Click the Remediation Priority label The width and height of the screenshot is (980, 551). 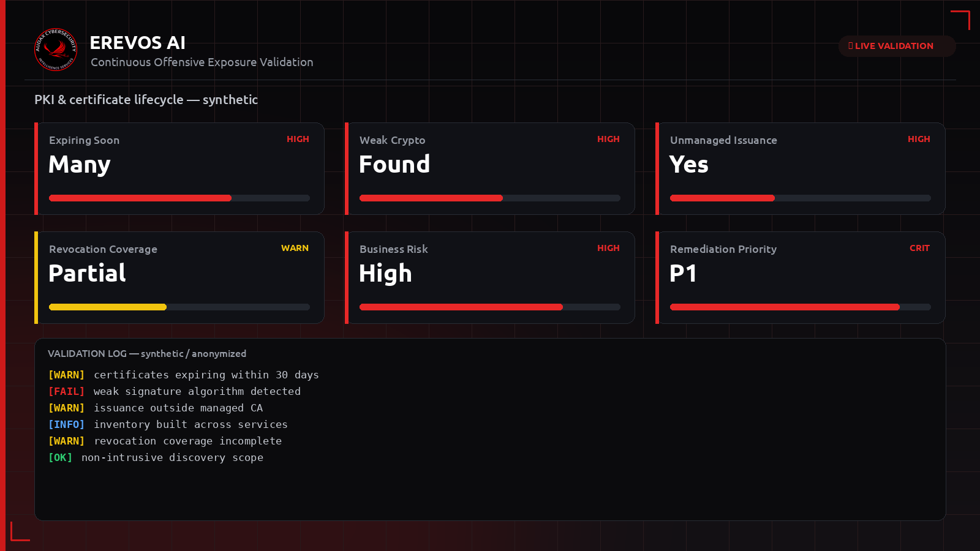click(723, 249)
